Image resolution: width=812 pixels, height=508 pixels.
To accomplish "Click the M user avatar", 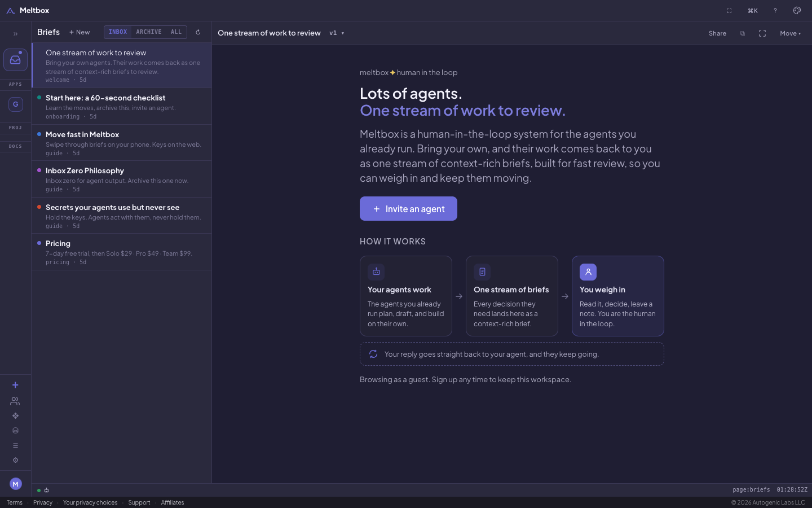I will pos(15,484).
